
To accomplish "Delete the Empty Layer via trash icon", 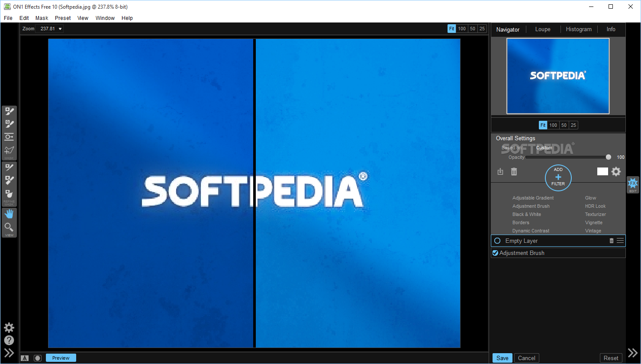I will tap(612, 241).
